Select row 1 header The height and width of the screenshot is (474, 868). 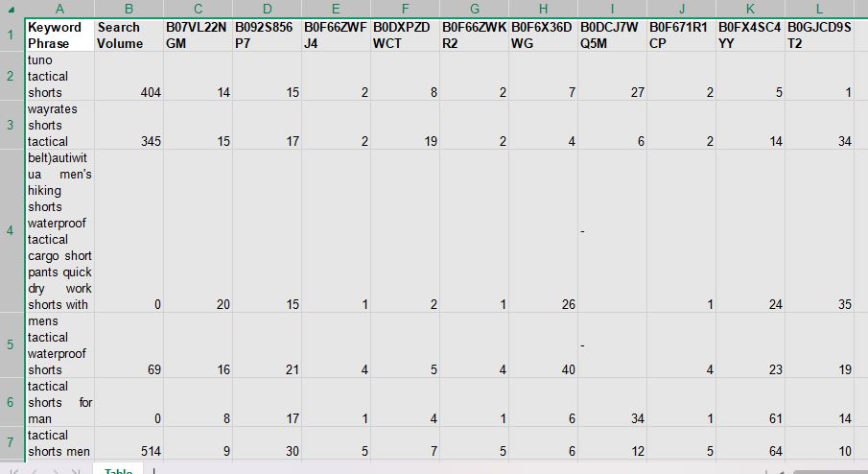click(x=12, y=35)
